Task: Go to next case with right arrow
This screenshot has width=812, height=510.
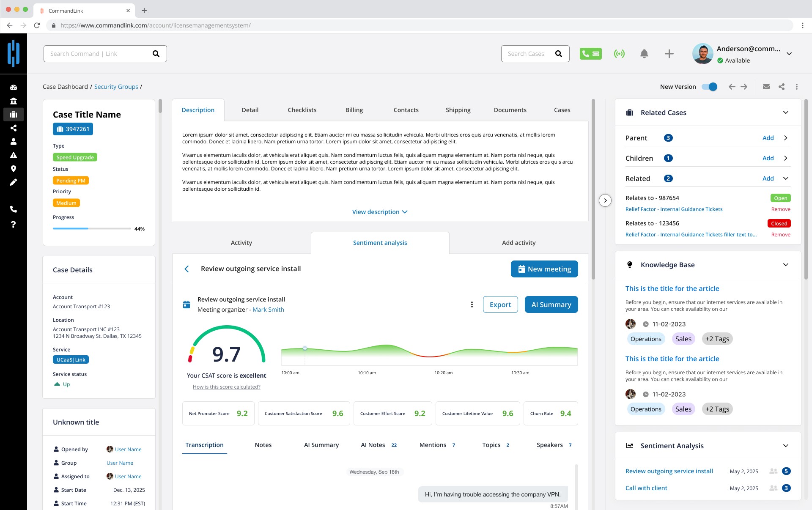Action: coord(744,87)
